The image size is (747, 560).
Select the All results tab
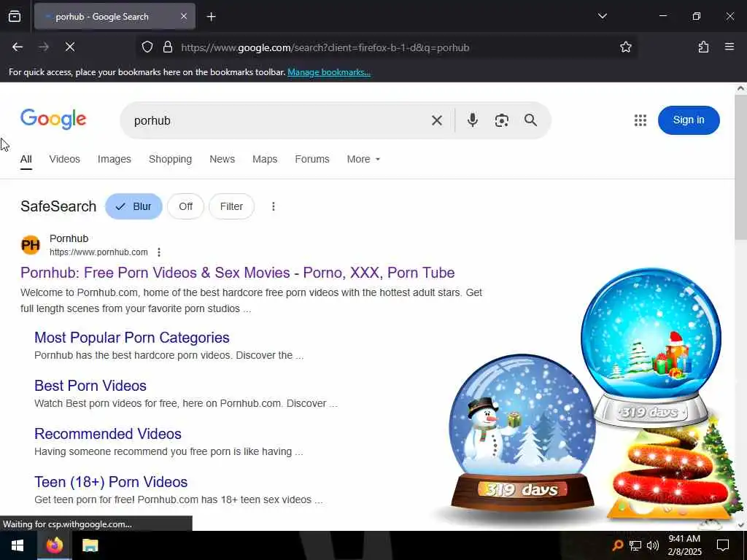coord(26,159)
